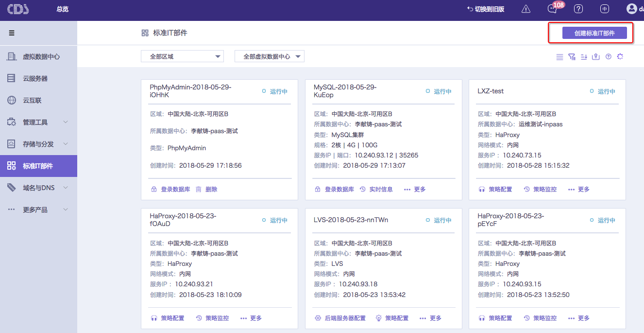This screenshot has height=333, width=644.
Task: Click the 创建标准IT部件 button
Action: click(594, 33)
